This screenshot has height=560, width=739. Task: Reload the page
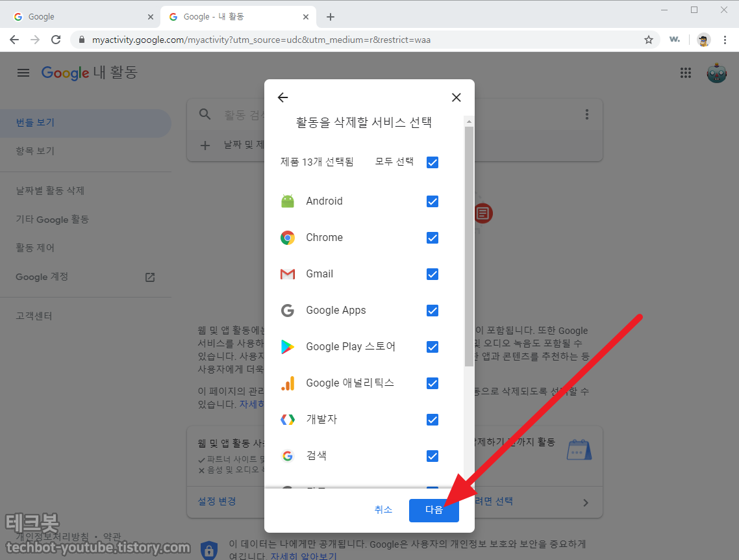pos(56,40)
